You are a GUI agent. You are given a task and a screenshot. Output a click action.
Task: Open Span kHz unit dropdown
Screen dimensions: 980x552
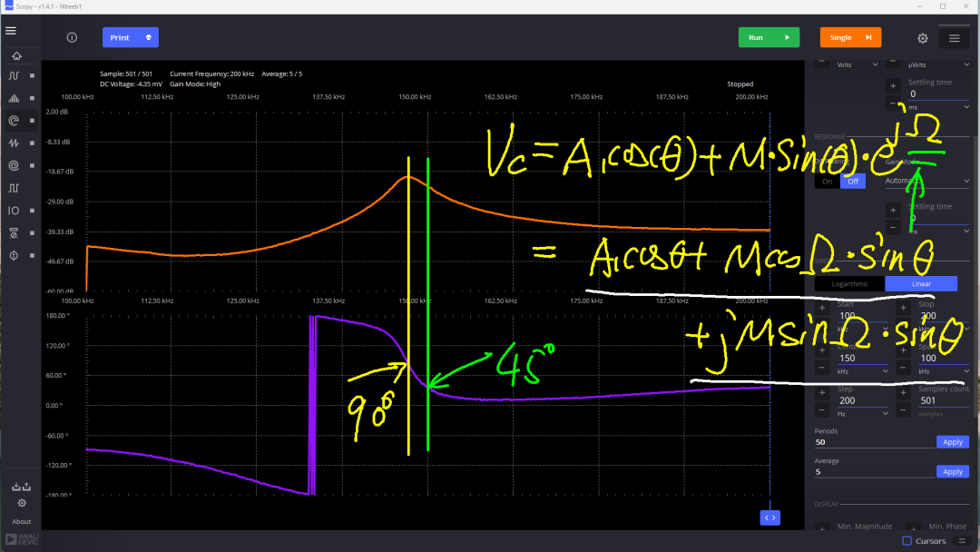click(944, 371)
